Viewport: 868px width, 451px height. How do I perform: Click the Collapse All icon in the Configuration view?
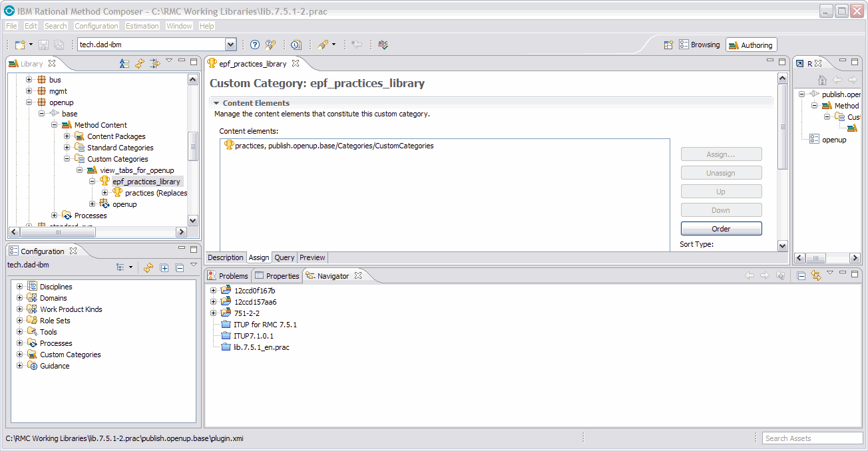tap(179, 267)
